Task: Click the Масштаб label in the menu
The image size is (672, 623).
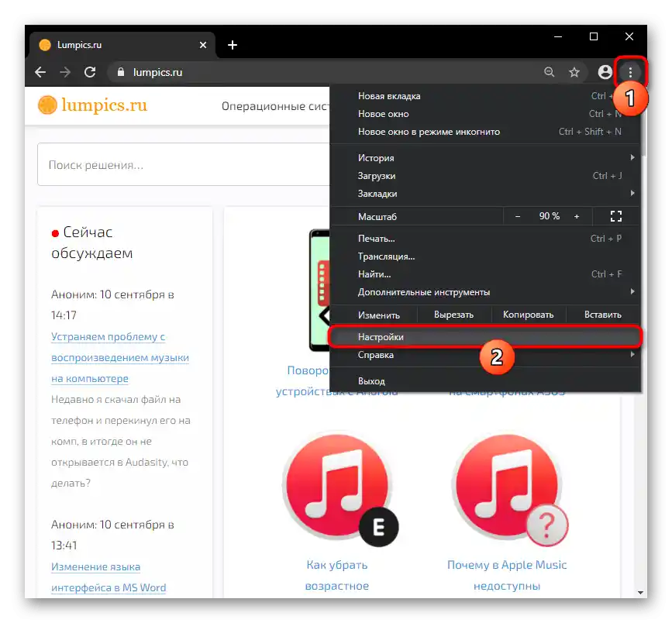Action: point(377,217)
